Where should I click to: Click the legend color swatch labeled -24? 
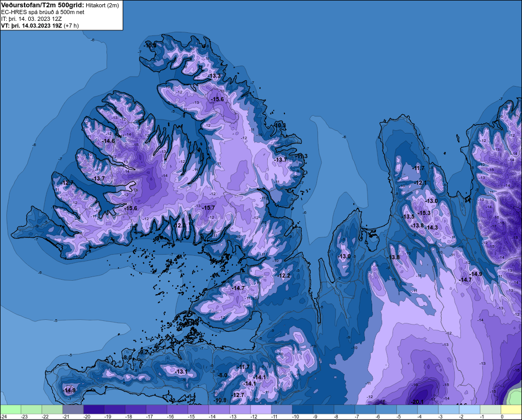10,409
